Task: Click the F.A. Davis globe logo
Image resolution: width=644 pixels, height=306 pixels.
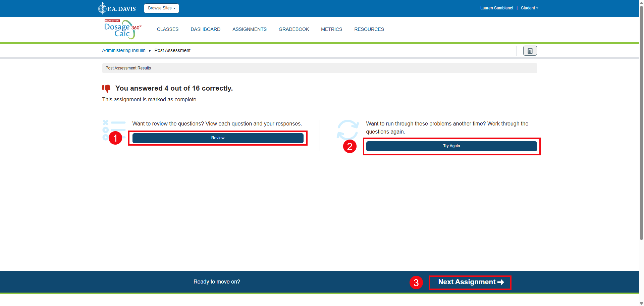Action: (x=103, y=8)
